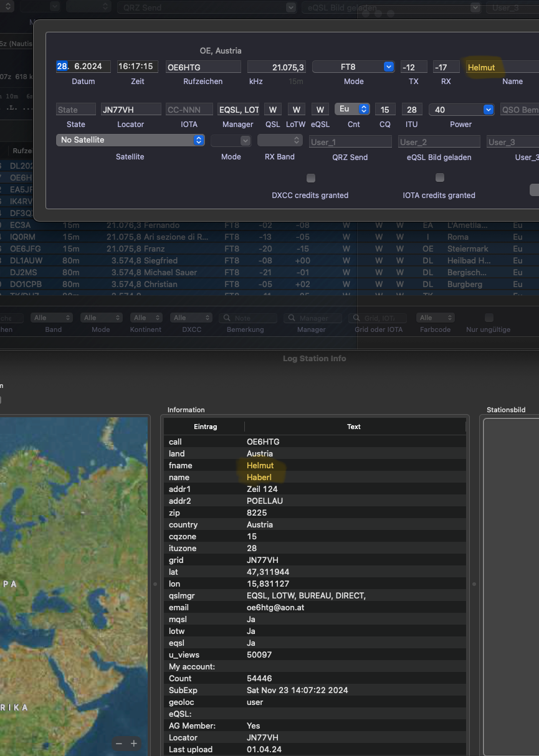Image resolution: width=539 pixels, height=756 pixels.
Task: Enable DXCC credits granted checkbox
Action: tap(310, 178)
